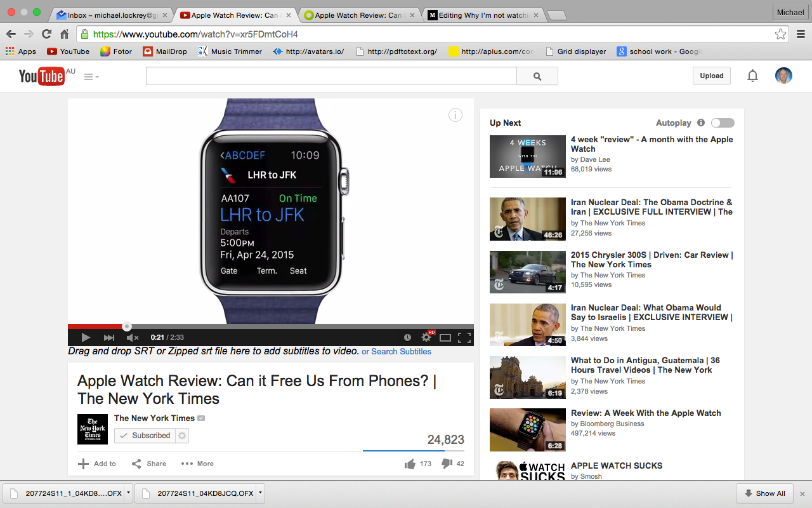This screenshot has width=812, height=508.
Task: Click the YouTube search field
Action: point(331,76)
